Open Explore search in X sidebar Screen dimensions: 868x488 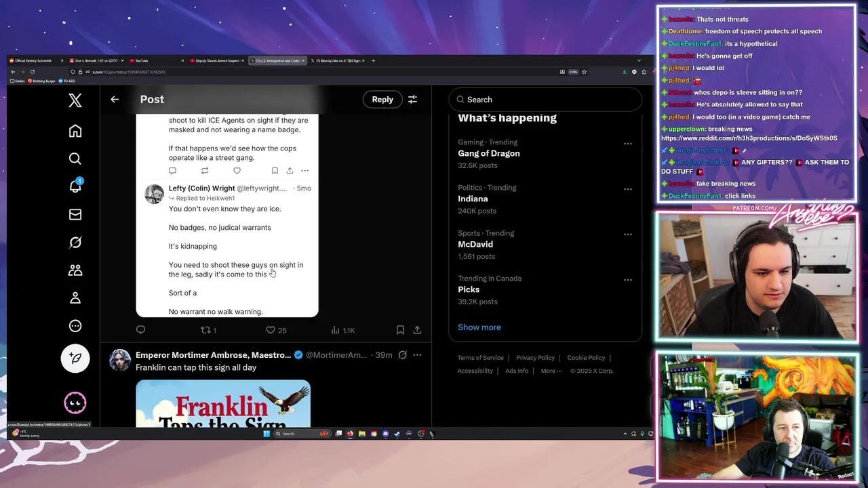[x=75, y=159]
